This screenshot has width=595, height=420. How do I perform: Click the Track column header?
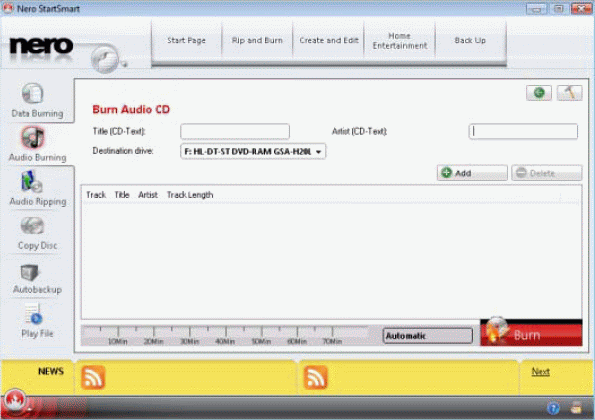[96, 195]
